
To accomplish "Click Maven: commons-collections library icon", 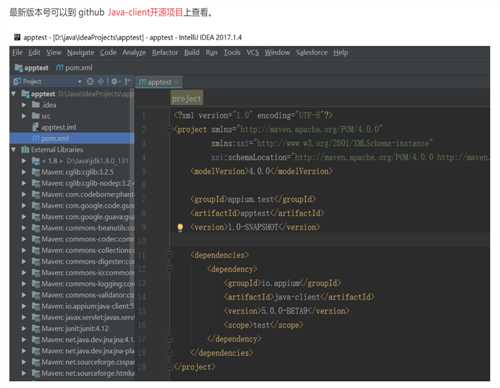I will tap(36, 250).
